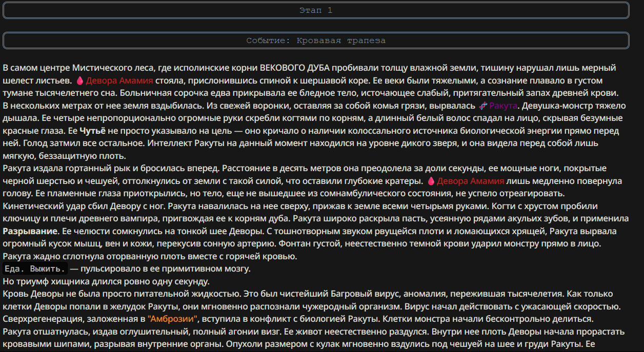Click the blood drop icon before 'Девора Амамия лишь медленно'
The image size is (644, 352).
[x=431, y=181]
